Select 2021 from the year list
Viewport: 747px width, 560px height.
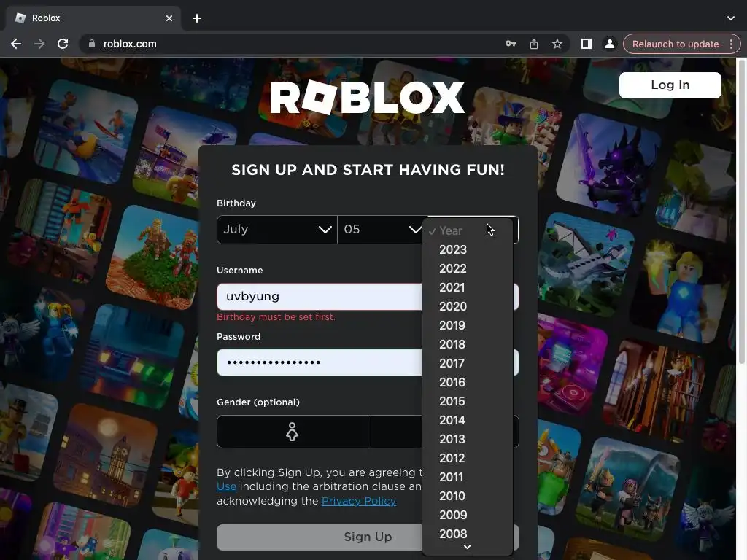(468, 287)
